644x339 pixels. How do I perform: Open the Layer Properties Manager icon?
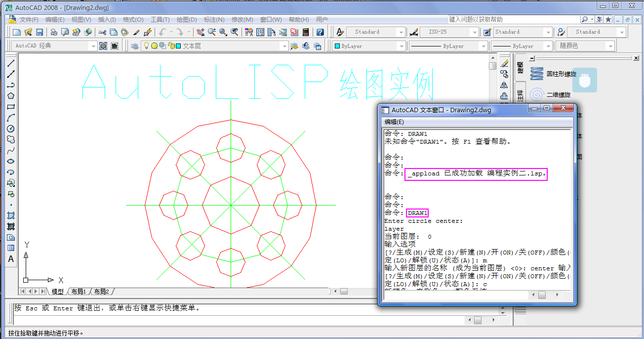tap(135, 46)
